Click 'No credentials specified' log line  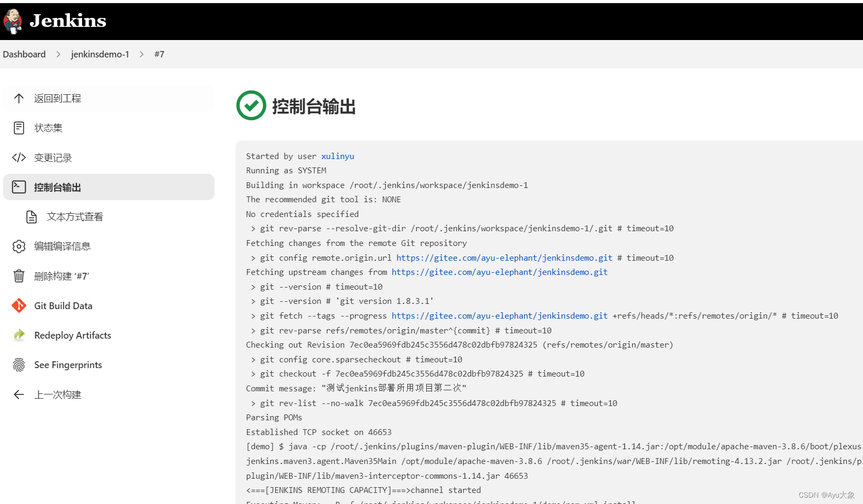[x=302, y=214]
